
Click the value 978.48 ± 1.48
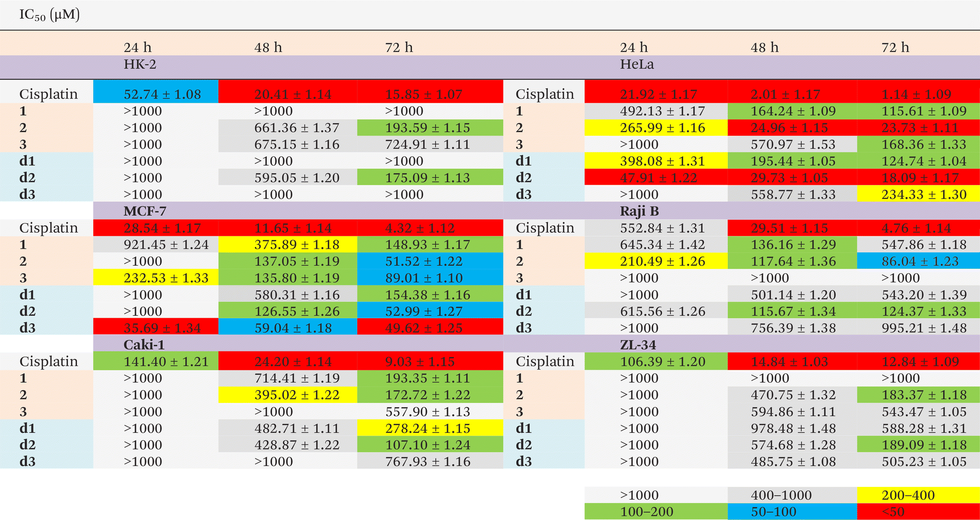click(x=792, y=428)
